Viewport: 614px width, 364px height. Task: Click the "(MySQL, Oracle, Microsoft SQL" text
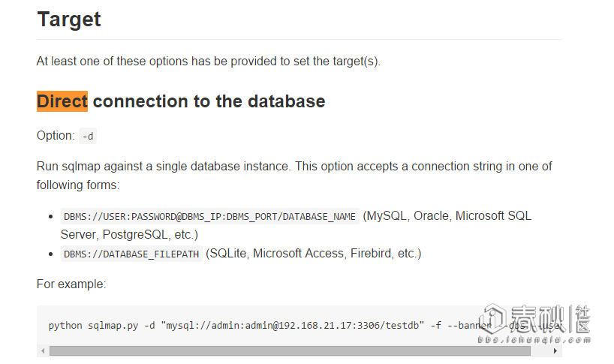[447, 216]
